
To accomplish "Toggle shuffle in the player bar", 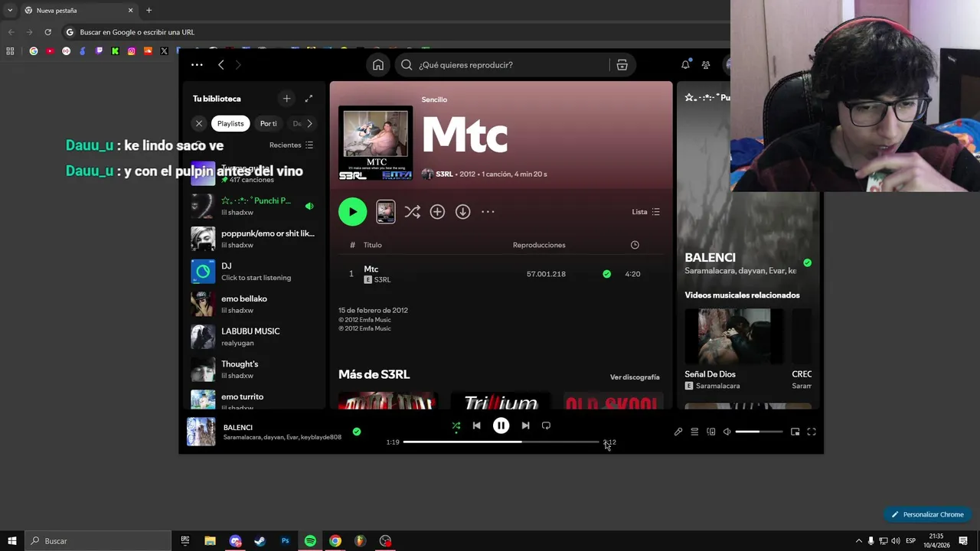I will click(456, 425).
